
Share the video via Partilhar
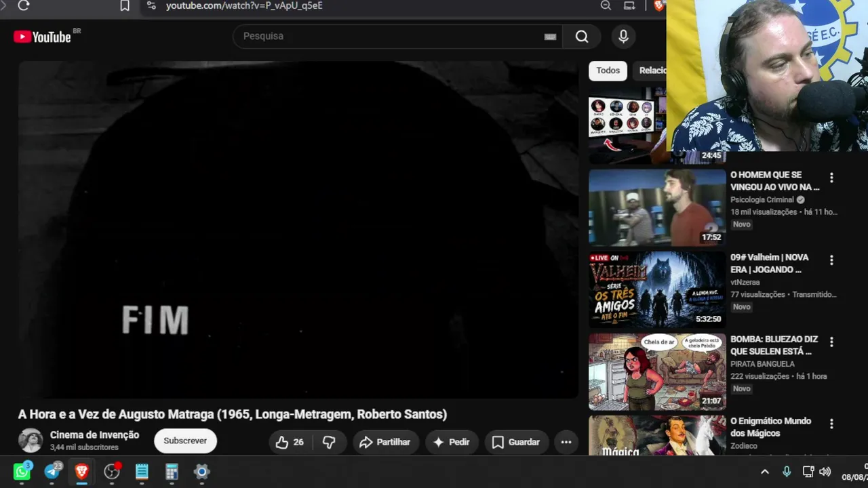[384, 442]
